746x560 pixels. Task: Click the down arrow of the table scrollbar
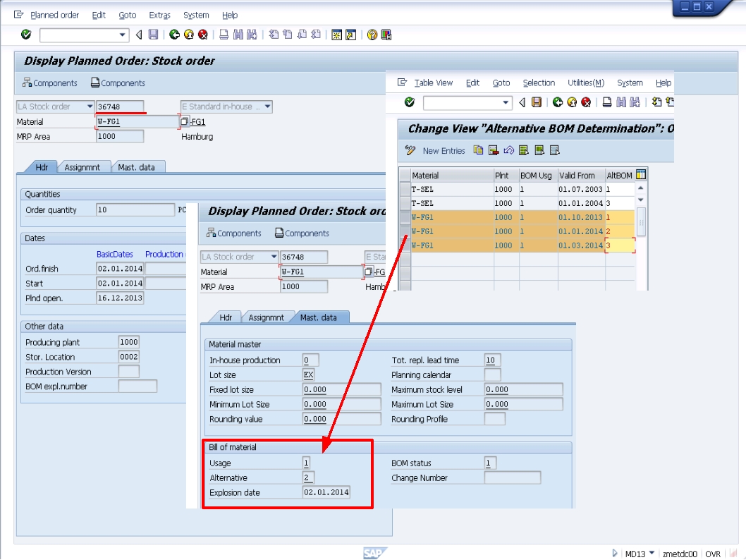640,200
